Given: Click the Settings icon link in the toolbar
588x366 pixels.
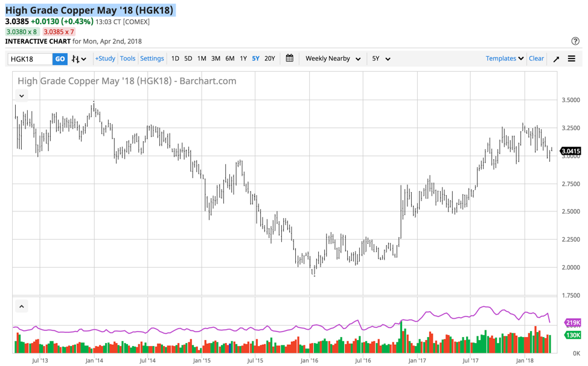Looking at the screenshot, I should click(152, 58).
